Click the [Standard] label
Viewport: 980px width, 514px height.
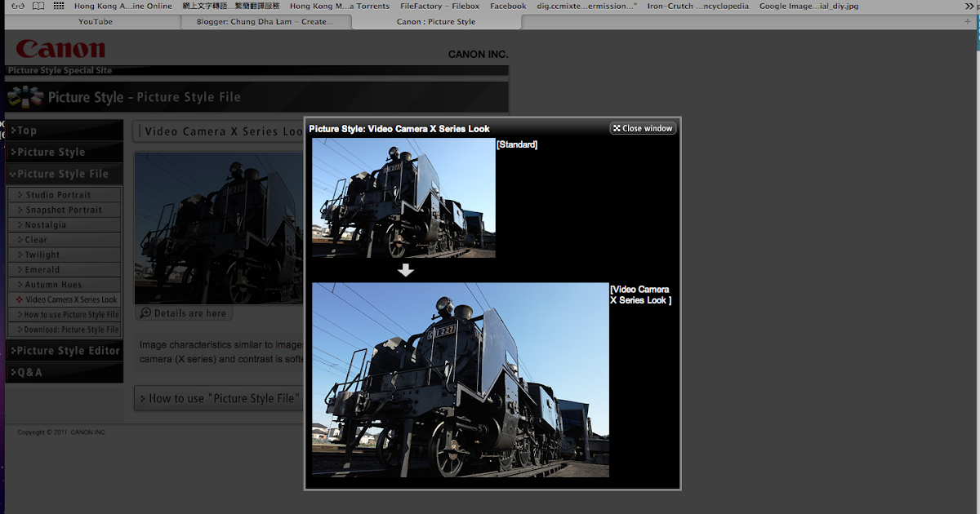[517, 144]
